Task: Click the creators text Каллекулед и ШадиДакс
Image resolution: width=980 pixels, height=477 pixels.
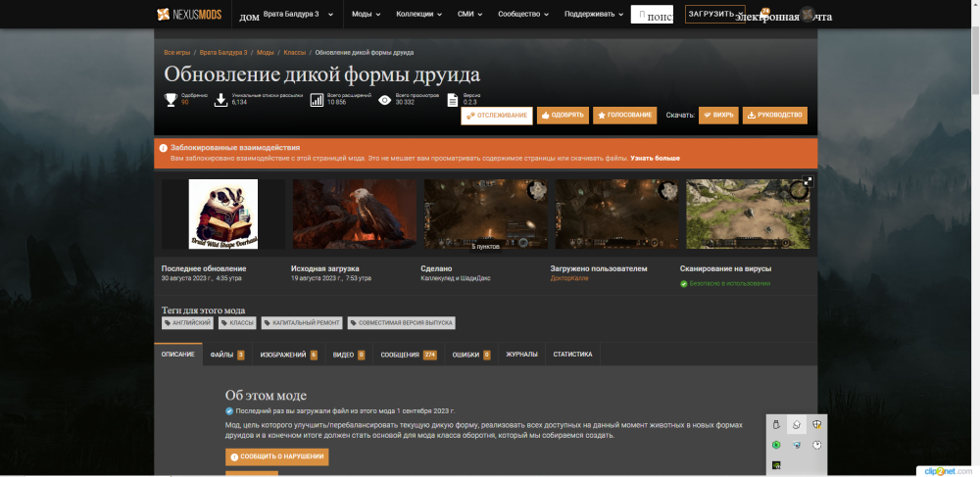Action: click(x=456, y=278)
